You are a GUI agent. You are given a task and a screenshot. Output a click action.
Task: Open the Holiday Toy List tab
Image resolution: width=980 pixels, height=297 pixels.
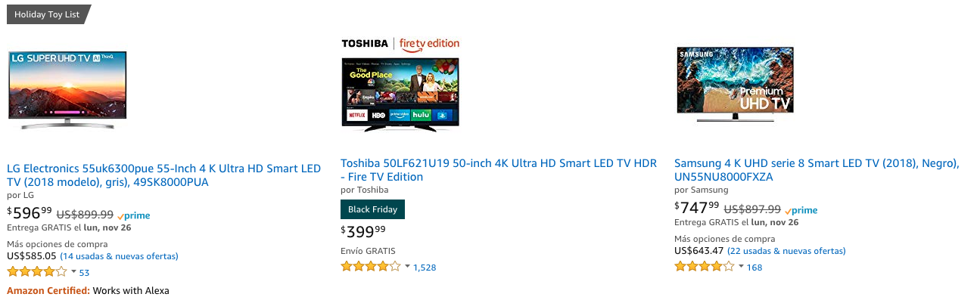[x=47, y=14]
